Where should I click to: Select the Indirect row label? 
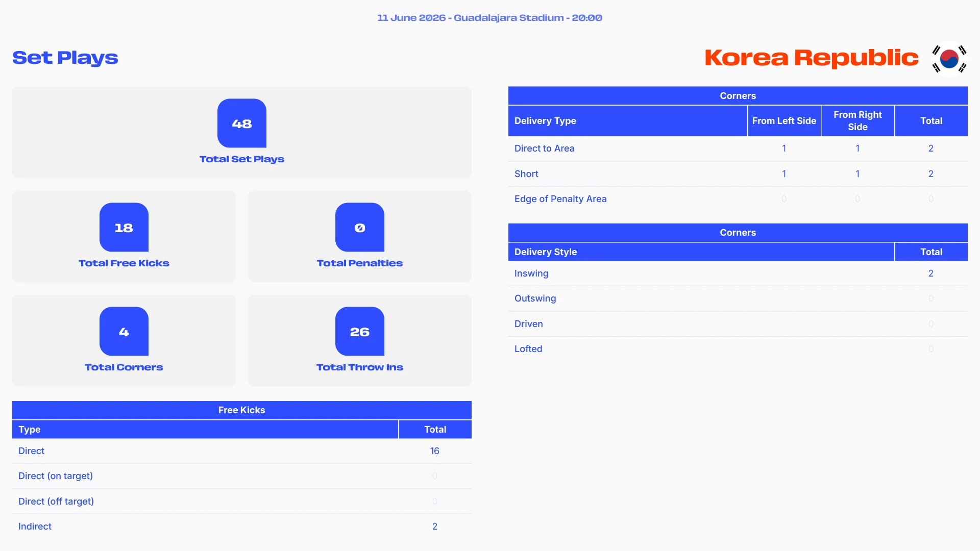point(35,527)
